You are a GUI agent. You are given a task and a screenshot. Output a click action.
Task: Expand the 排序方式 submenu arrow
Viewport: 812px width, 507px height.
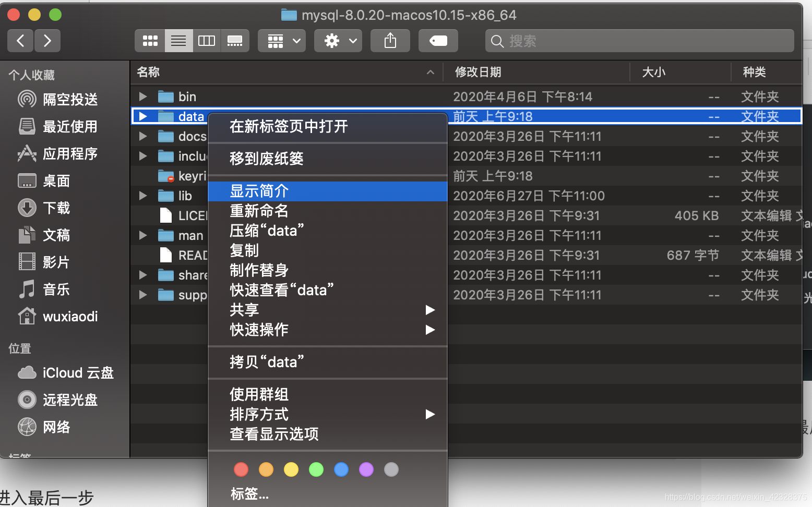[429, 414]
